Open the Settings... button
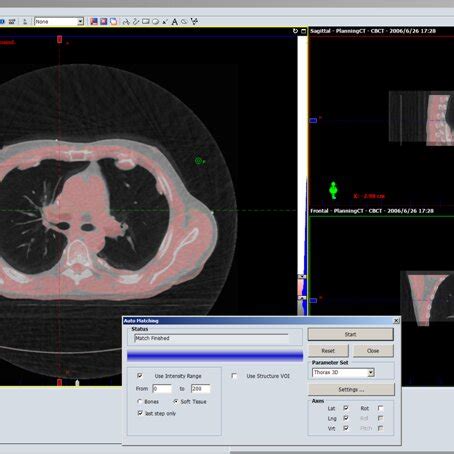Screen dimensions: 454x454 (351, 389)
